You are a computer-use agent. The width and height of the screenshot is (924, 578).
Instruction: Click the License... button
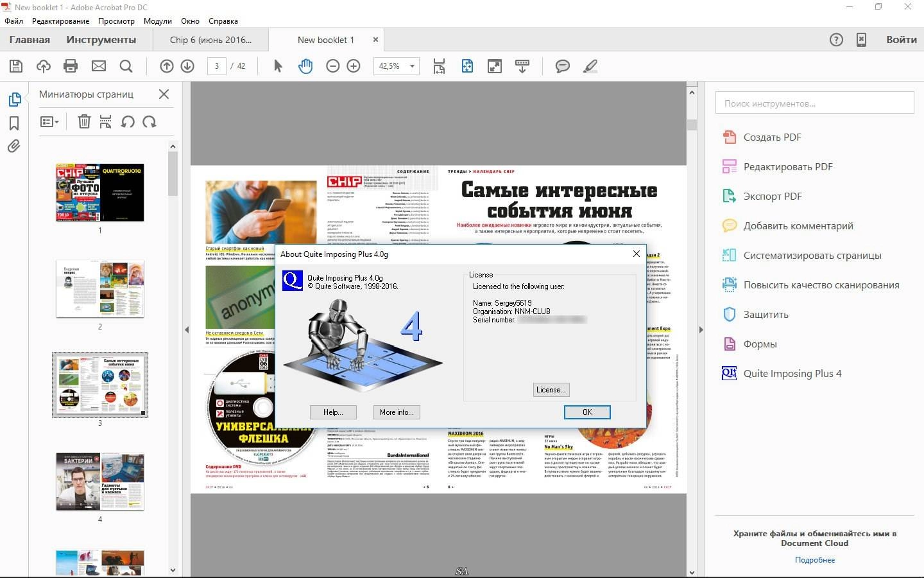point(551,390)
